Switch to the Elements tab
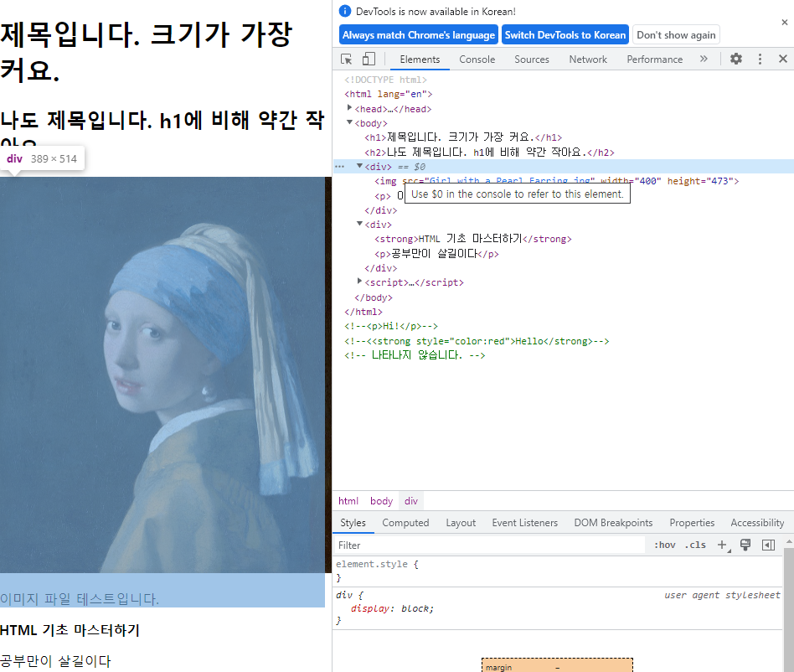Image resolution: width=794 pixels, height=672 pixels. tap(420, 59)
